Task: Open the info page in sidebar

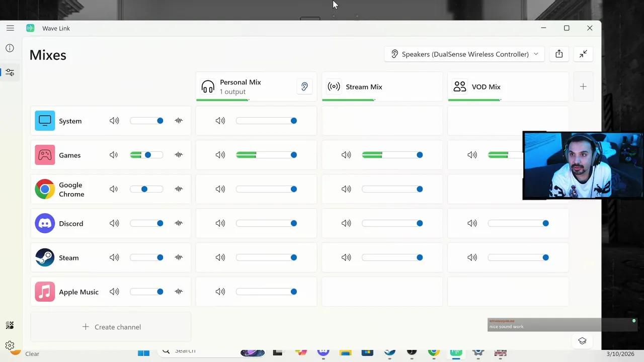Action: point(10,48)
